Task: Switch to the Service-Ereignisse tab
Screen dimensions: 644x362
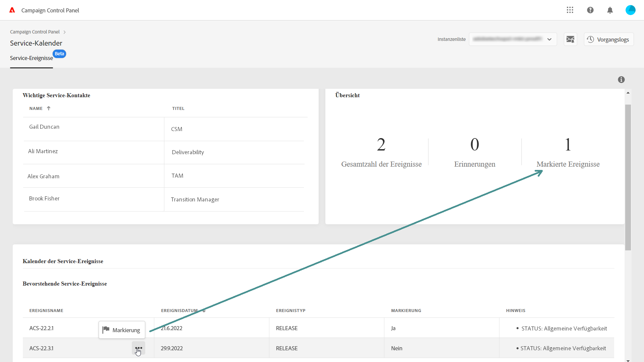Action: (x=32, y=58)
